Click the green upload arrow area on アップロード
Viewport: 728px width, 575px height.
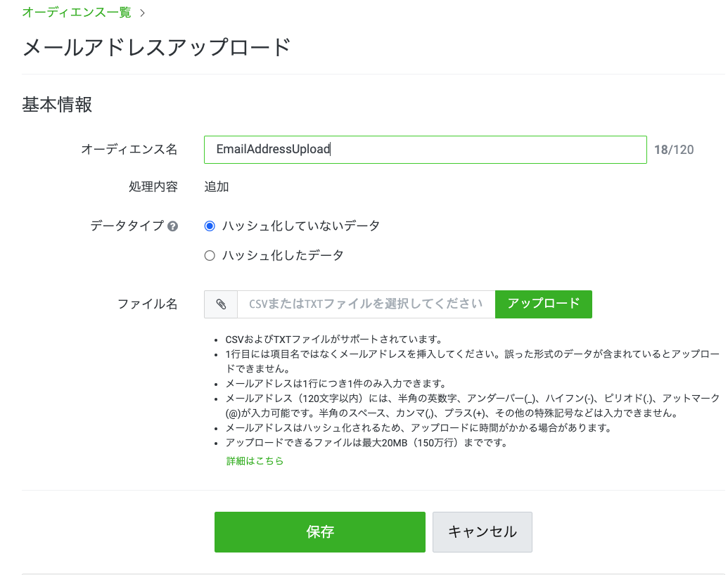click(x=543, y=304)
